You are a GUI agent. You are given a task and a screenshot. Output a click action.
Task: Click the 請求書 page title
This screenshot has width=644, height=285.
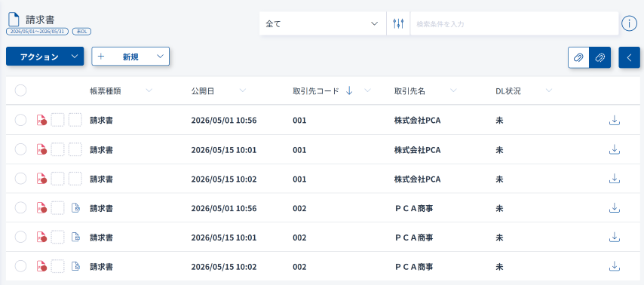[40, 20]
